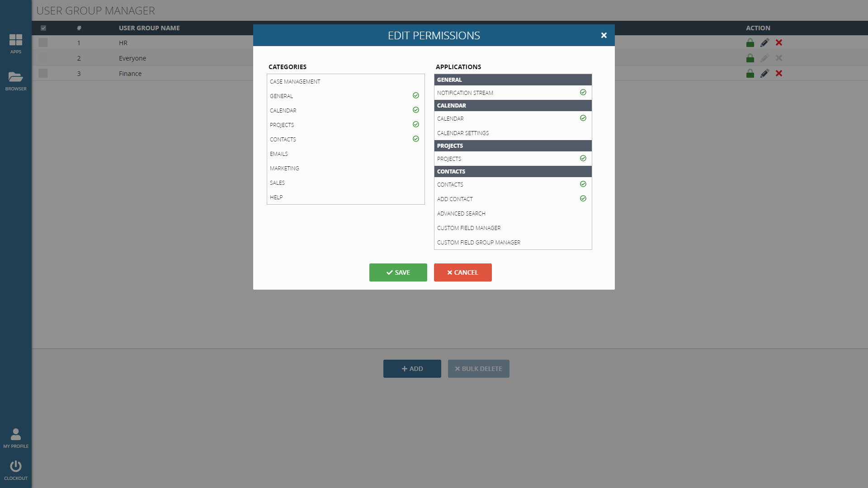Click the HR row red delete icon

pos(779,43)
